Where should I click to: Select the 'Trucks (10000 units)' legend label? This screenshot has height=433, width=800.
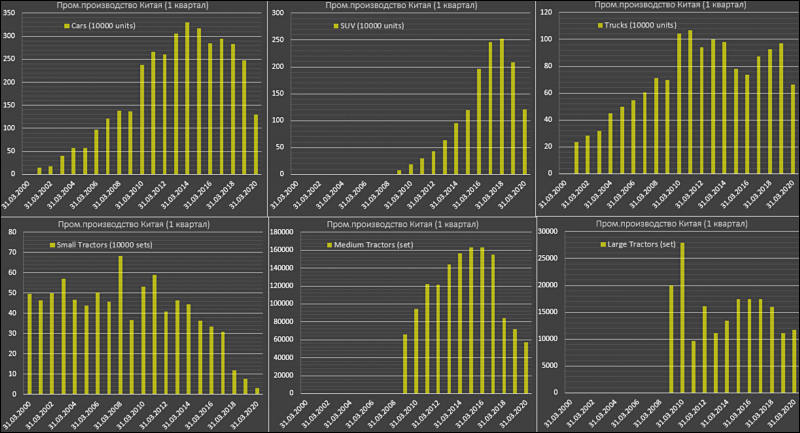tap(641, 26)
